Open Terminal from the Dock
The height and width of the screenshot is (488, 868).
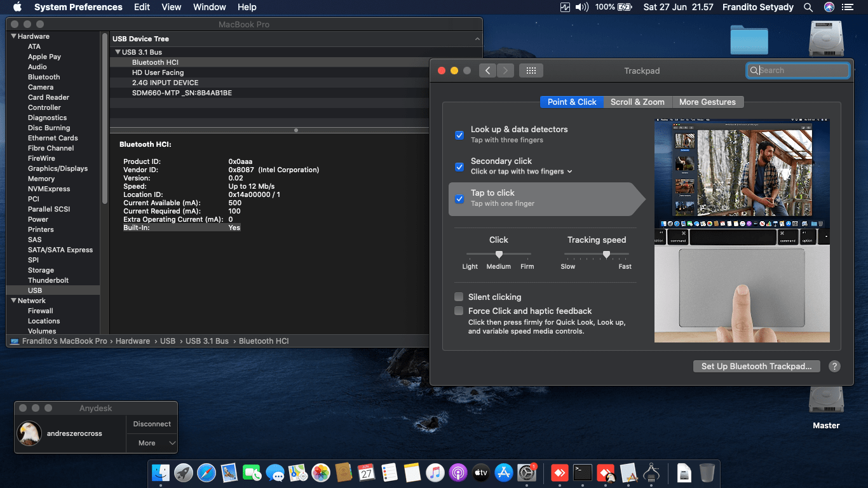coord(583,473)
